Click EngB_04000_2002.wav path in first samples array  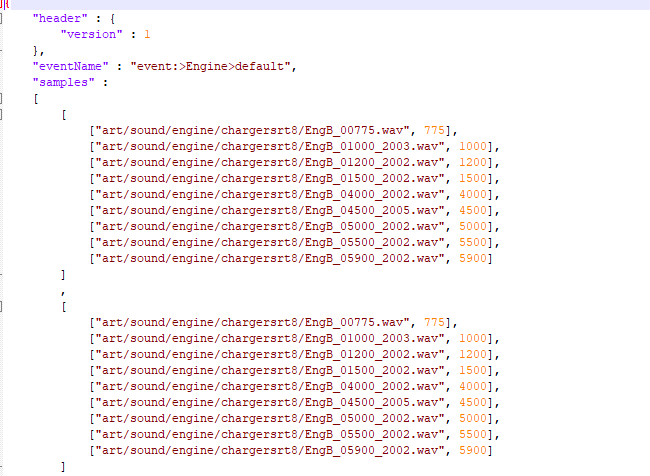(270, 194)
